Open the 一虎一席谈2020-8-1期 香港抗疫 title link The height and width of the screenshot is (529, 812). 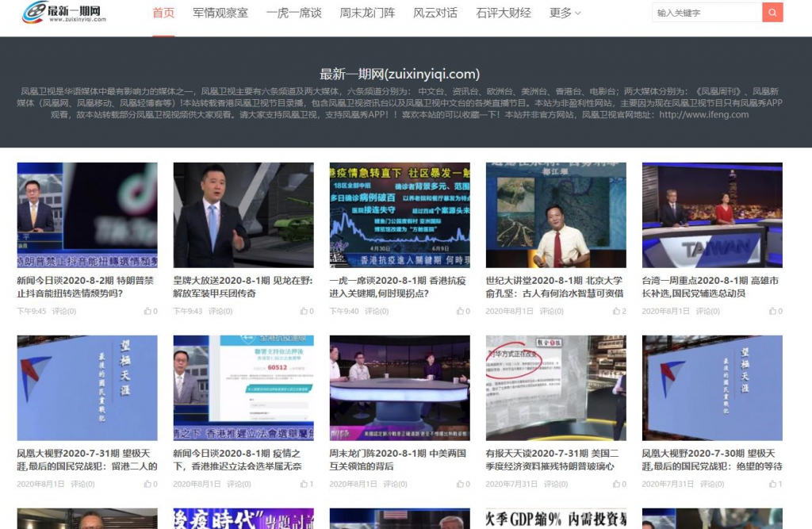[x=398, y=287]
